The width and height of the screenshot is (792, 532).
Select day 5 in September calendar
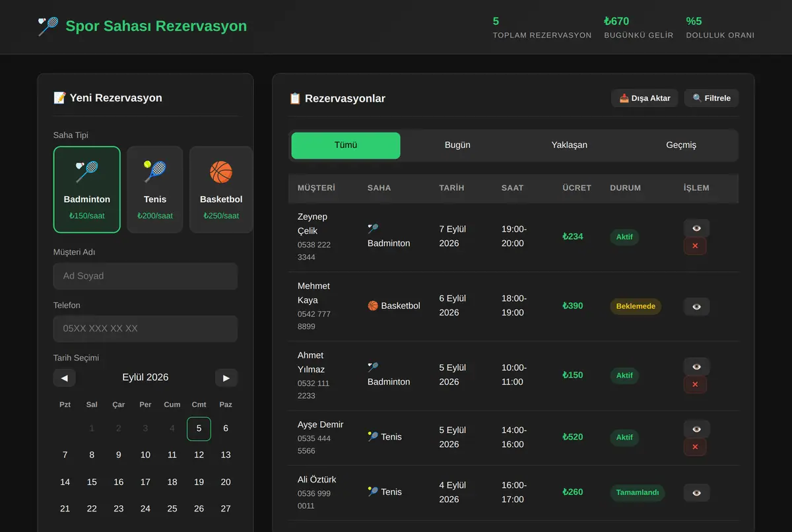tap(199, 428)
